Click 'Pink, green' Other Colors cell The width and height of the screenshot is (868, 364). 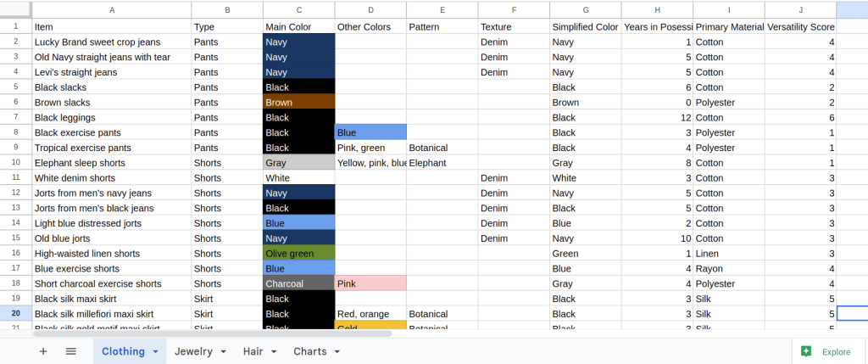[x=370, y=148]
